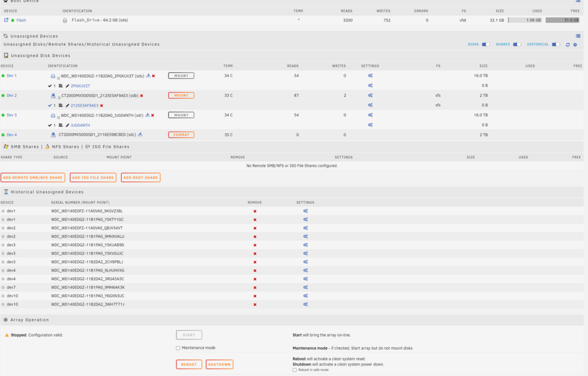This screenshot has height=376, width=588.
Task: Open settings gears for Dev 1 disk
Action: pos(370,76)
